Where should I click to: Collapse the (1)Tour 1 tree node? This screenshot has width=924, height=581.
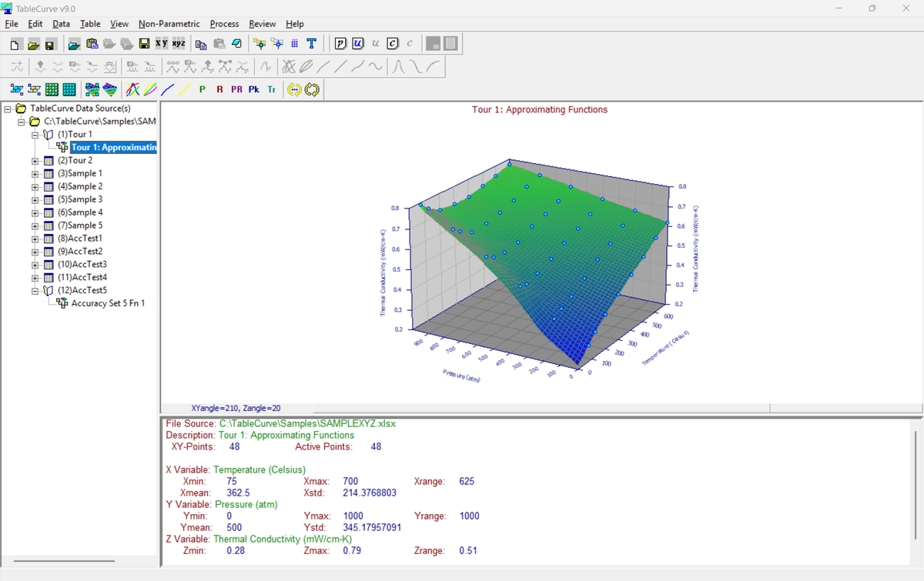click(x=35, y=135)
